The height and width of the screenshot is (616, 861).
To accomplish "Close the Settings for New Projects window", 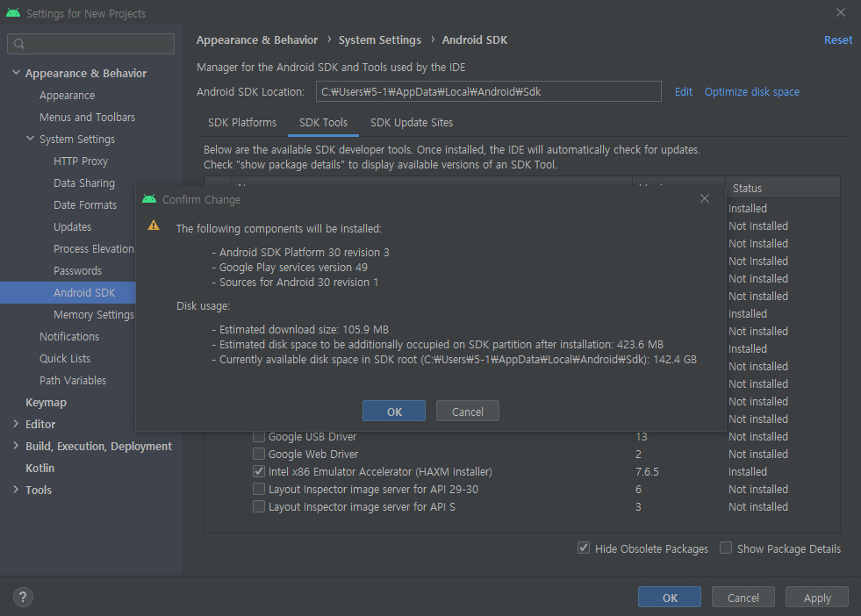I will click(x=841, y=12).
